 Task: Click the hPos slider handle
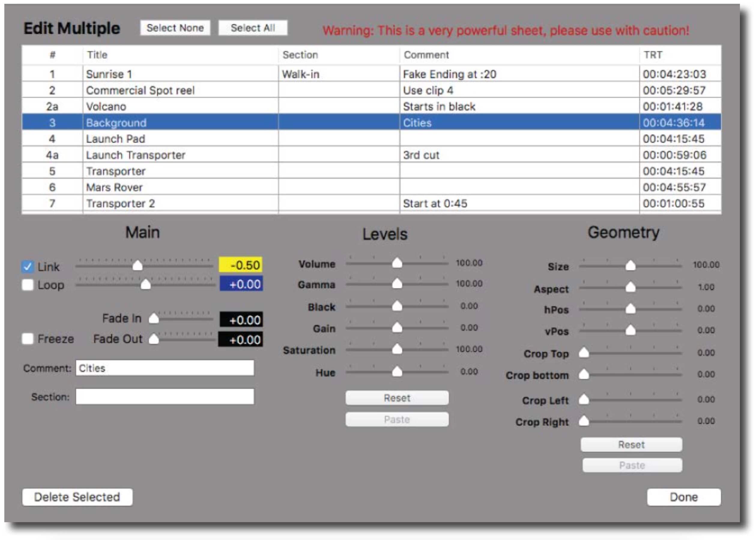(631, 308)
